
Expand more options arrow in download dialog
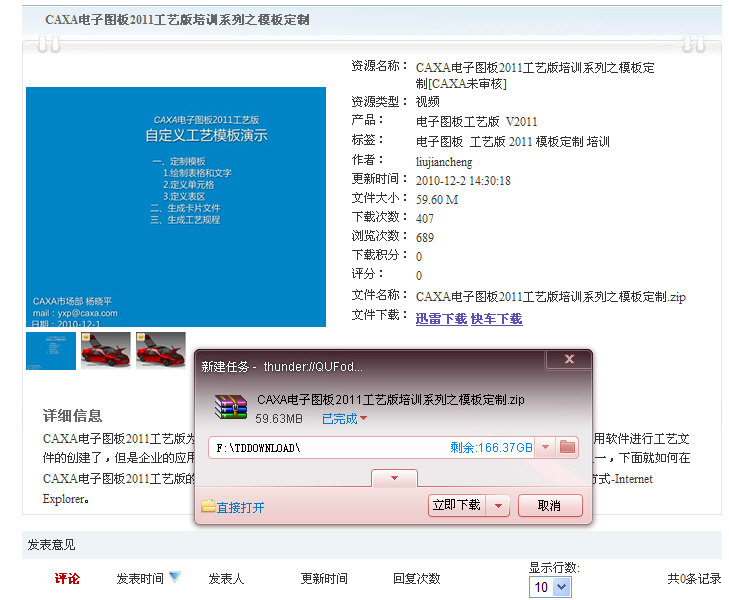click(x=394, y=479)
